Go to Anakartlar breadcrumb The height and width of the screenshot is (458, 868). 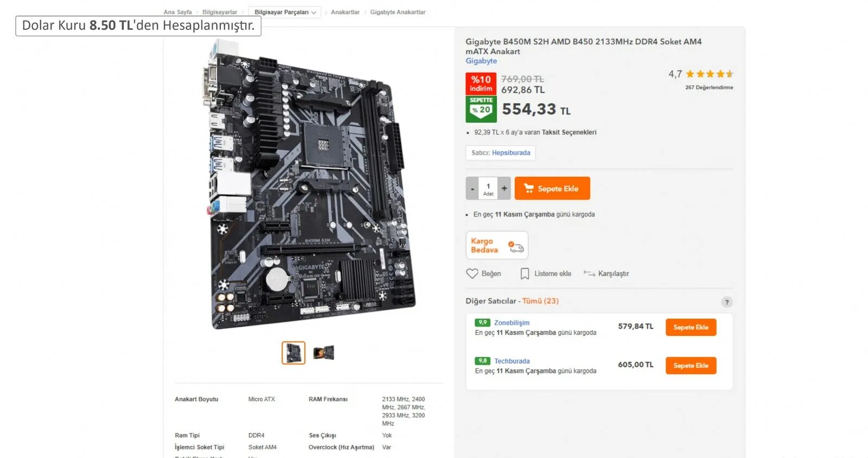[345, 12]
